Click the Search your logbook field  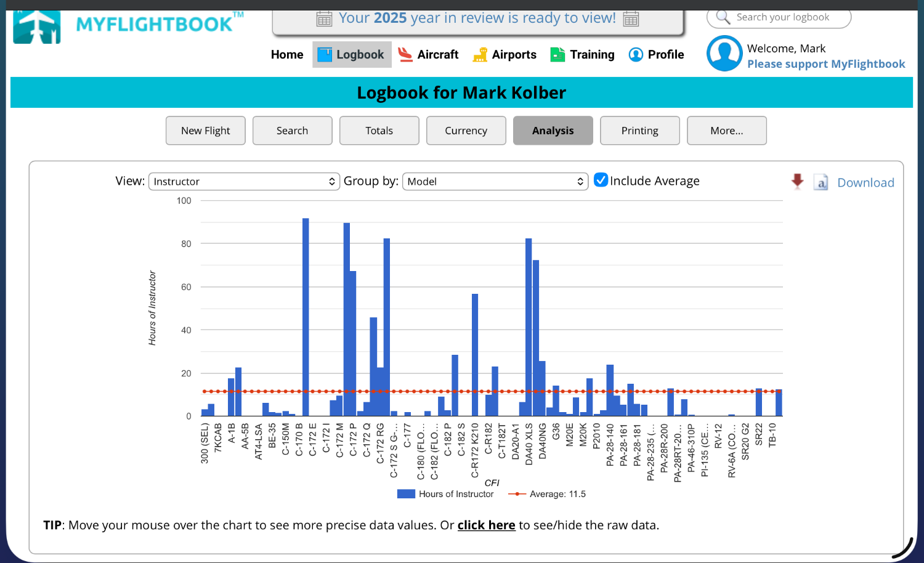tap(785, 17)
